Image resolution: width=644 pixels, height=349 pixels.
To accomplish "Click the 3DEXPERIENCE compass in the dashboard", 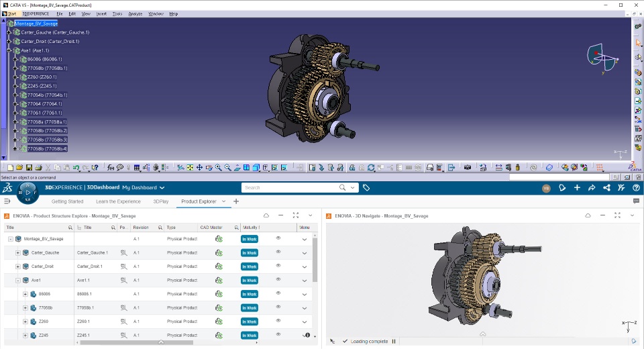I will pyautogui.click(x=28, y=193).
